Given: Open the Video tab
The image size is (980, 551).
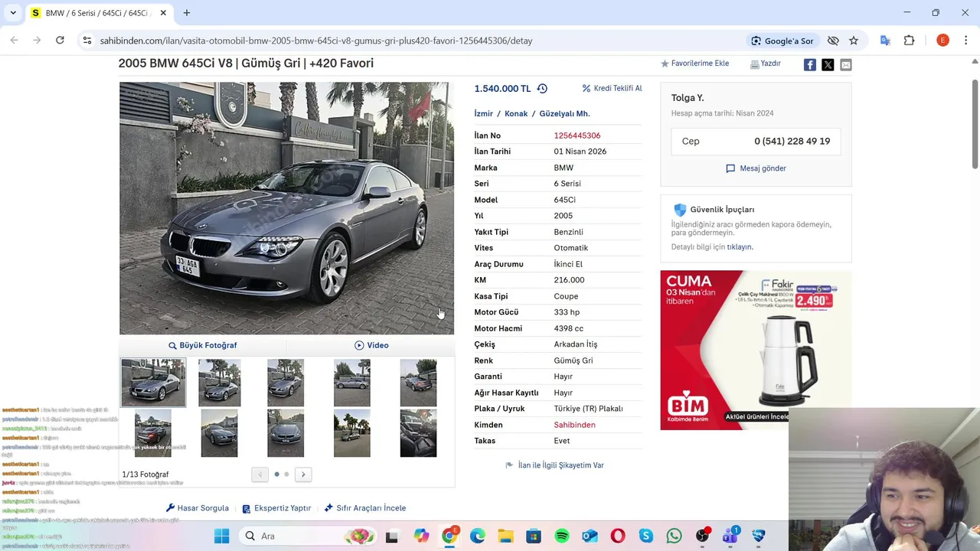Looking at the screenshot, I should point(371,345).
